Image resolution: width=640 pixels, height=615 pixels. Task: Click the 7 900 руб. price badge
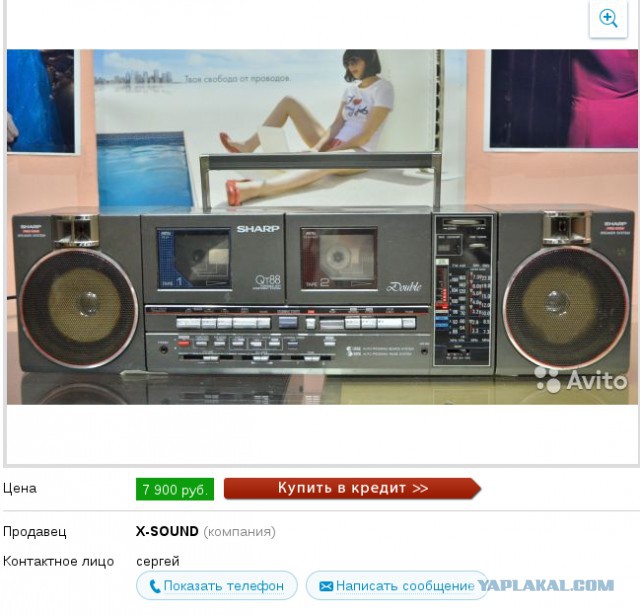click(175, 489)
